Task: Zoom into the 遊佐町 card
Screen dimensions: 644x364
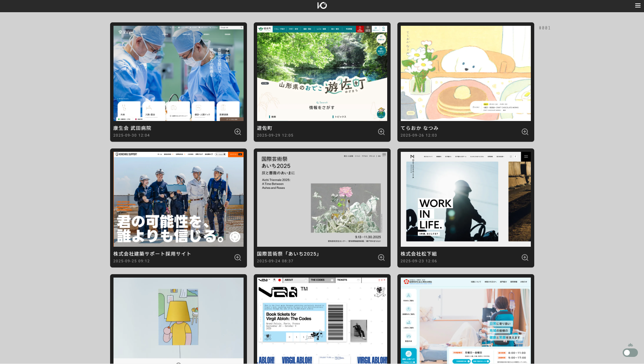Action: (x=381, y=132)
